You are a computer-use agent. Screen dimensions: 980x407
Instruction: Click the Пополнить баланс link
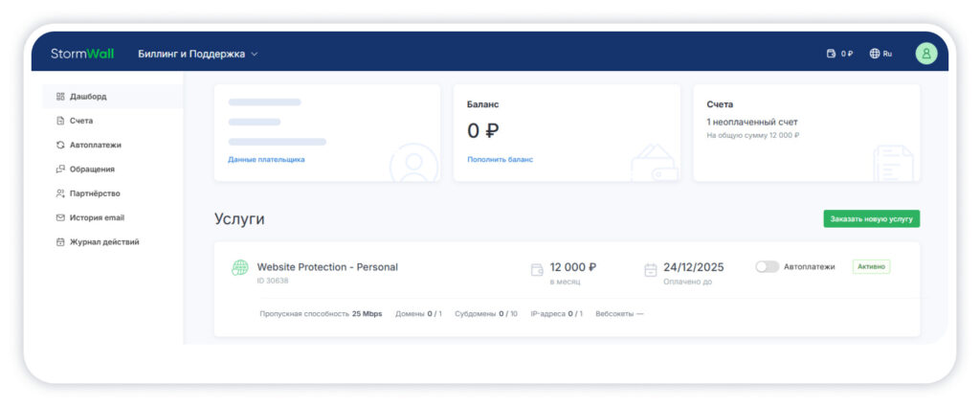tap(500, 159)
